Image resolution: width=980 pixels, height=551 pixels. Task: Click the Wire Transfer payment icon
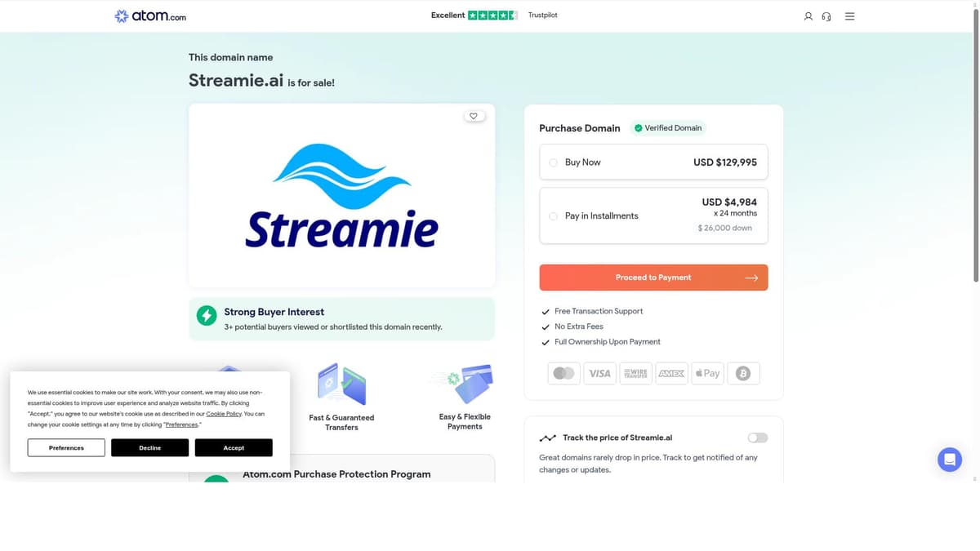tap(635, 373)
